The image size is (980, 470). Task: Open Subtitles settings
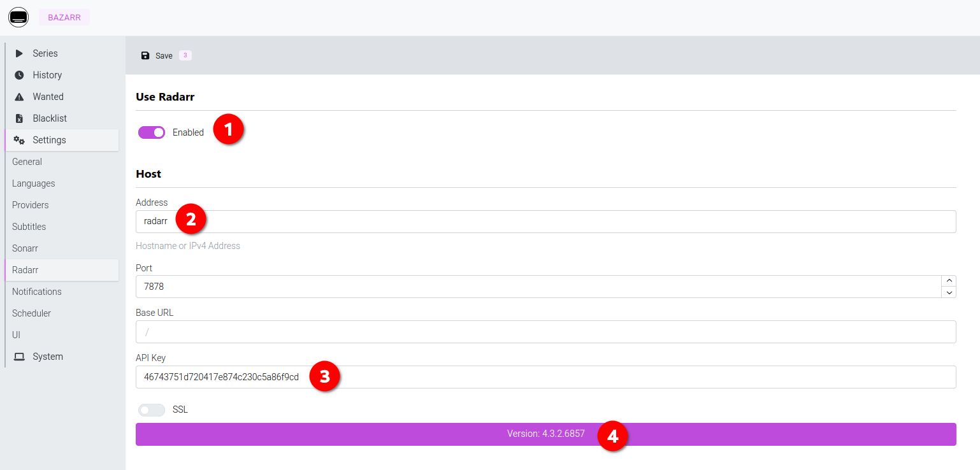point(62,227)
